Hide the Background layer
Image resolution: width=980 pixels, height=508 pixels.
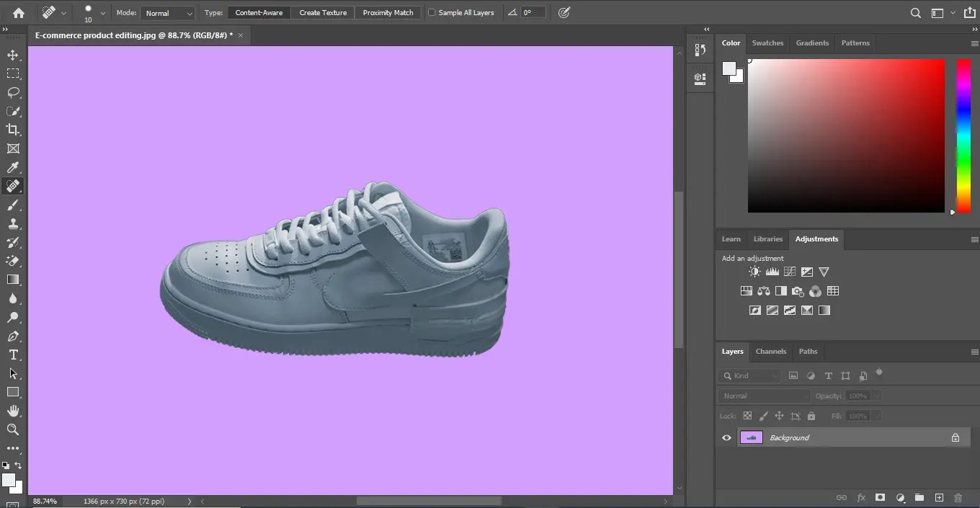[726, 437]
